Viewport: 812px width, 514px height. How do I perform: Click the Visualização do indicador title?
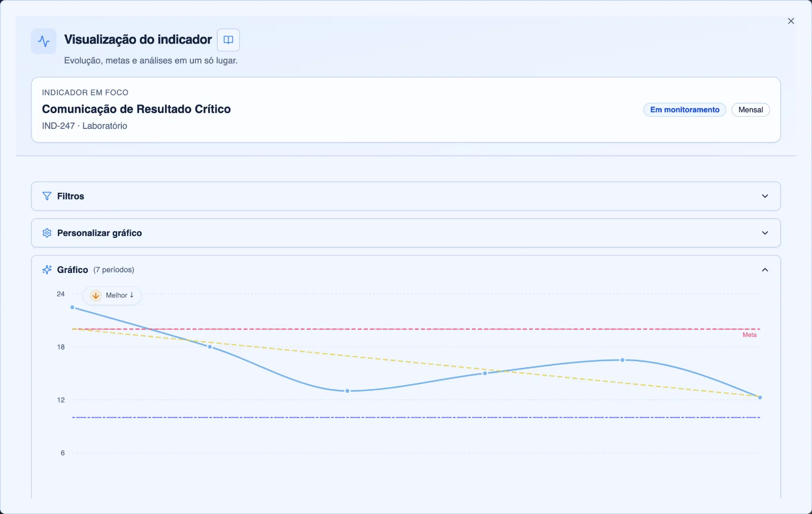138,40
